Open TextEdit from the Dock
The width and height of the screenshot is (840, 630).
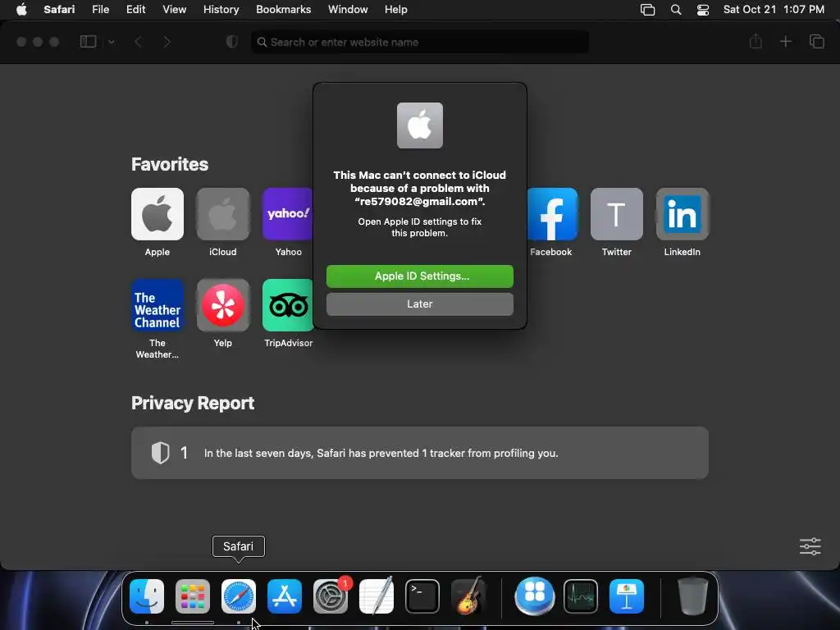[x=377, y=596]
